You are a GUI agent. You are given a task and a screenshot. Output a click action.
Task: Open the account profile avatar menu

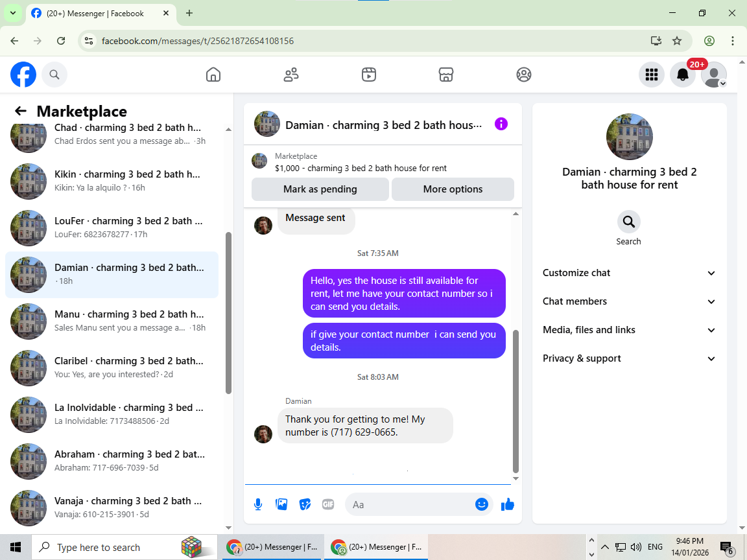point(714,75)
